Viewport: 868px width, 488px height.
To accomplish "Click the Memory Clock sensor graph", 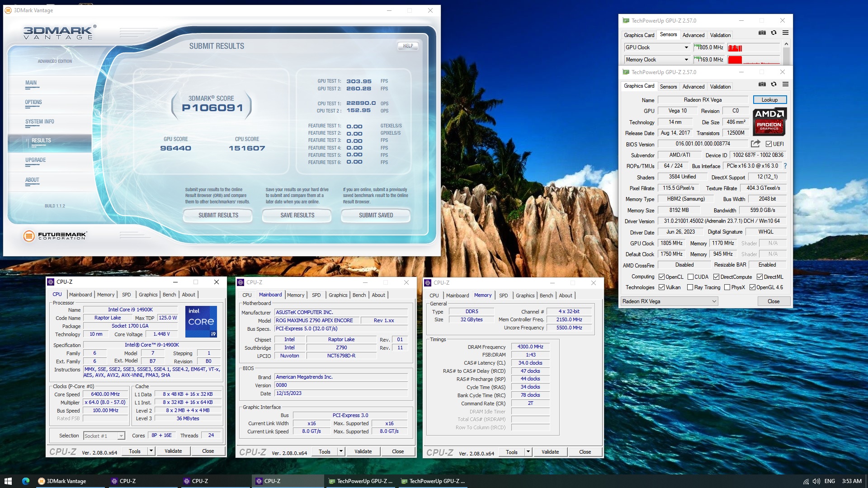I will [x=753, y=60].
